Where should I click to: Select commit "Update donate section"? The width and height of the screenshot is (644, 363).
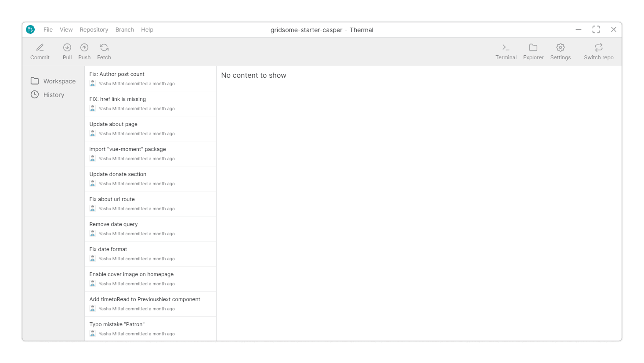click(150, 179)
